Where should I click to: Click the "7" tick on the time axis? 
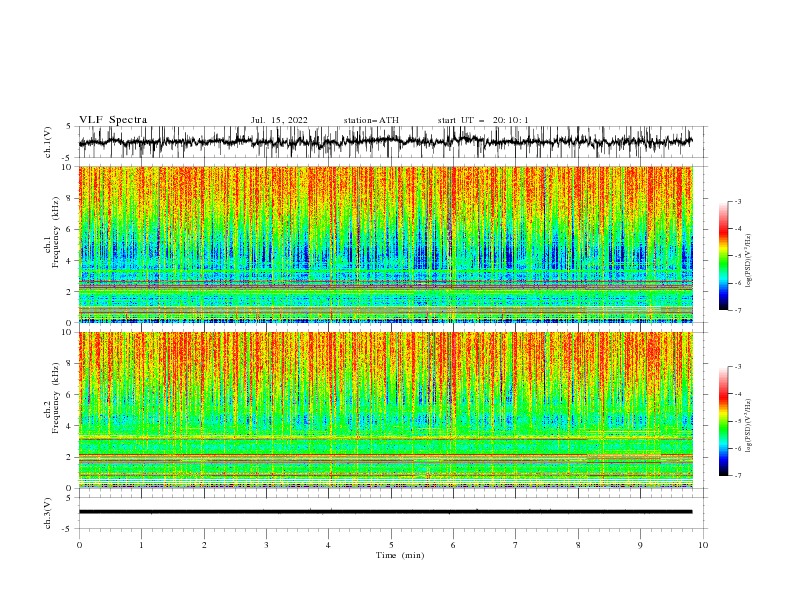(516, 545)
